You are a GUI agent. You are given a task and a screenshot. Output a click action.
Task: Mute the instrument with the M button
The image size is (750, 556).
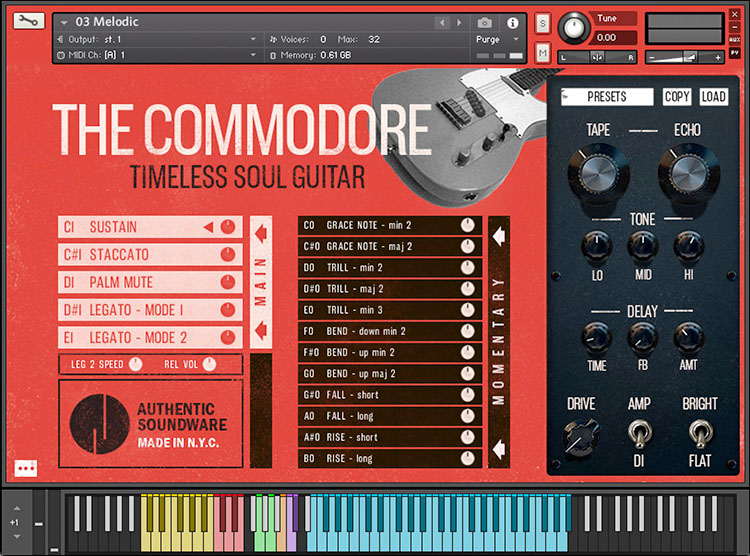pyautogui.click(x=542, y=53)
